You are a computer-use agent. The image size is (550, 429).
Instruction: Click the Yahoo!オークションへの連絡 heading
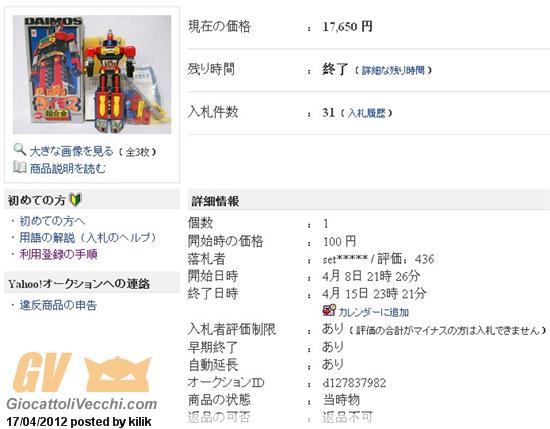79,284
